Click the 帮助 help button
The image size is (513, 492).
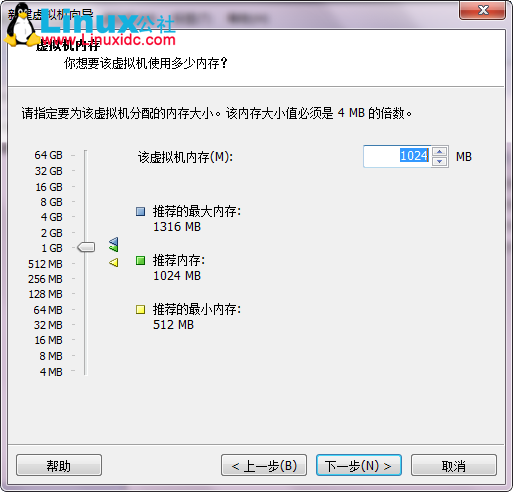[x=59, y=465]
